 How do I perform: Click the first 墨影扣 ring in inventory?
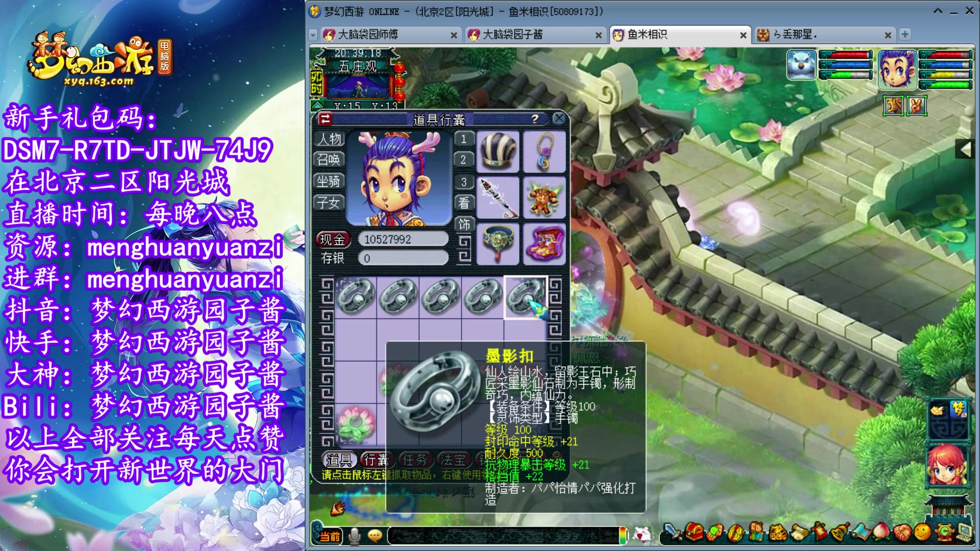pyautogui.click(x=356, y=296)
